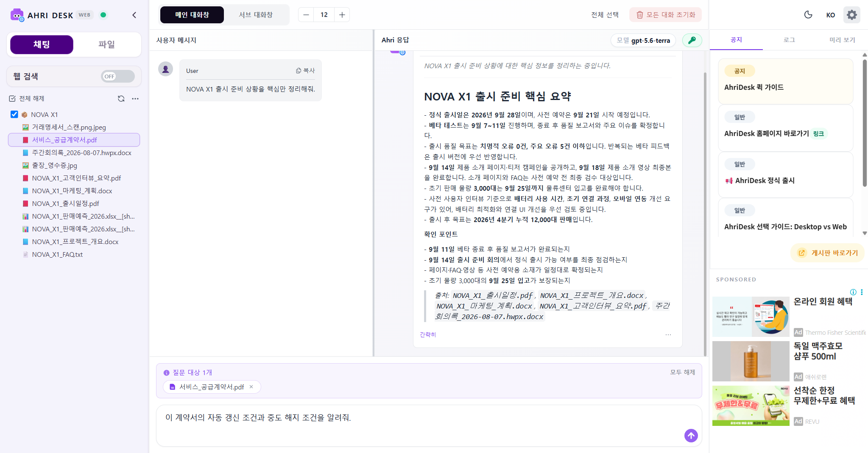Switch to the 채팅 tab
The height and width of the screenshot is (453, 868).
pyautogui.click(x=42, y=44)
